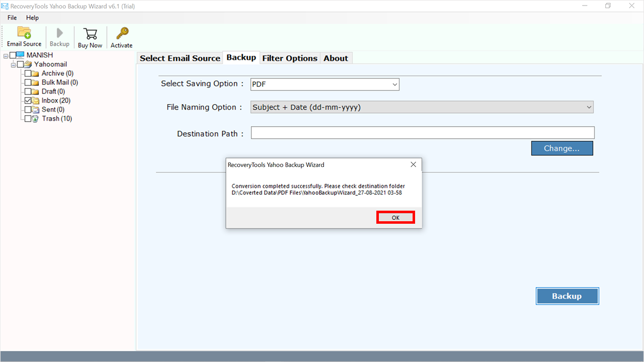Click the Inbox folder icon
Screen dimensions: 644x362
[36, 101]
